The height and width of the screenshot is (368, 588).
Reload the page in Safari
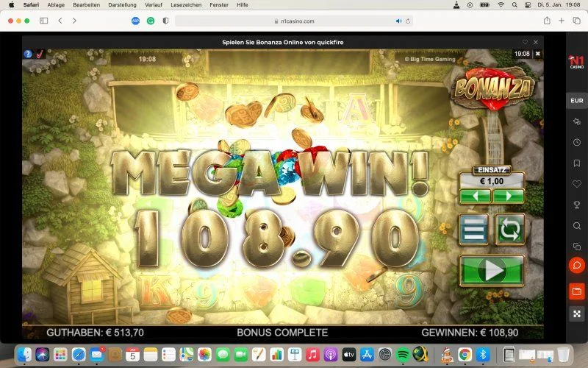coord(408,21)
